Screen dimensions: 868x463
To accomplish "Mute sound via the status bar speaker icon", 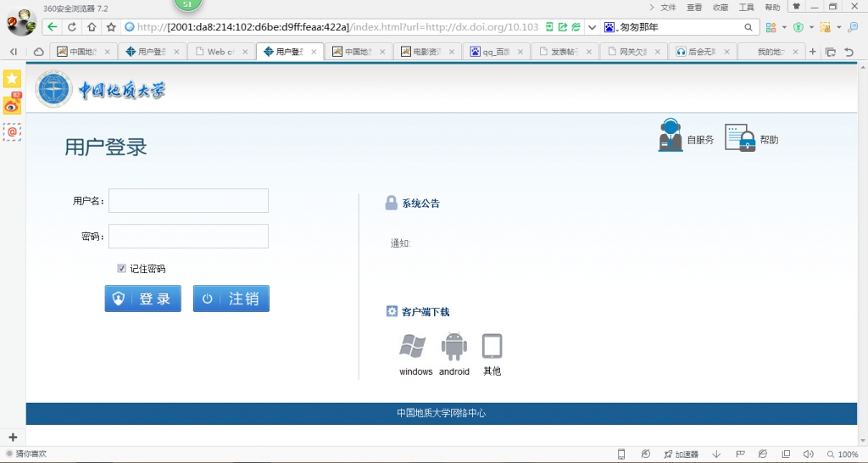I will (808, 455).
